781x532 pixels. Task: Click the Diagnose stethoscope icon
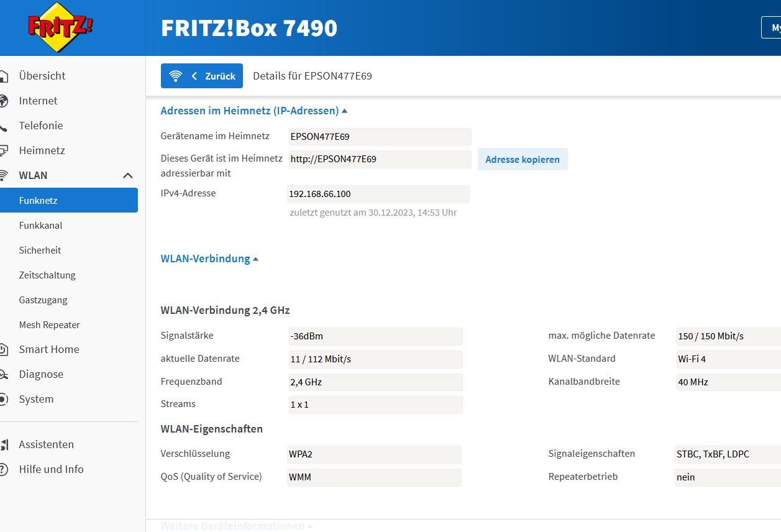point(3,374)
